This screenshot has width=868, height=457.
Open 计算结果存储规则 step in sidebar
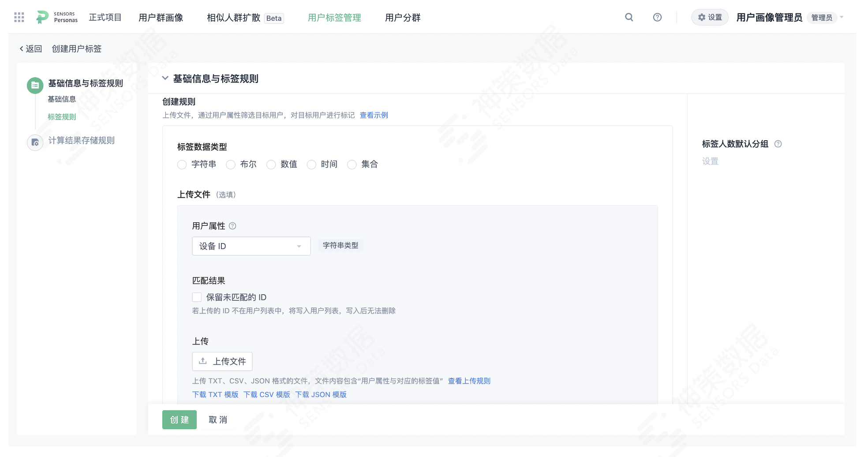(x=82, y=140)
